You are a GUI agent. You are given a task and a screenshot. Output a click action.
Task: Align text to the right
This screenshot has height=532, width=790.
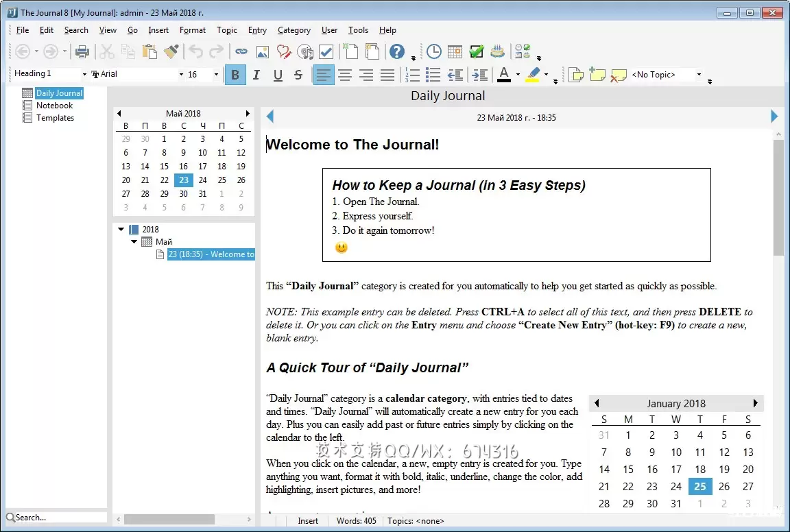coord(366,75)
